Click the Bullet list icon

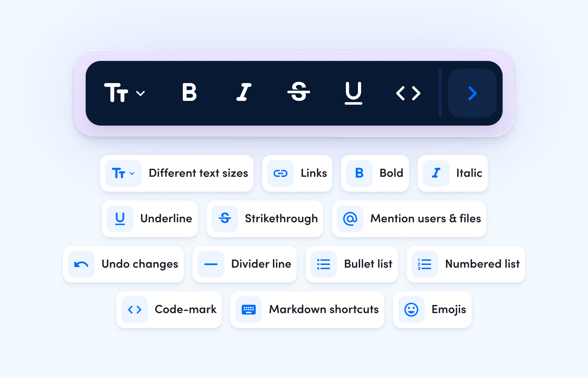point(324,264)
